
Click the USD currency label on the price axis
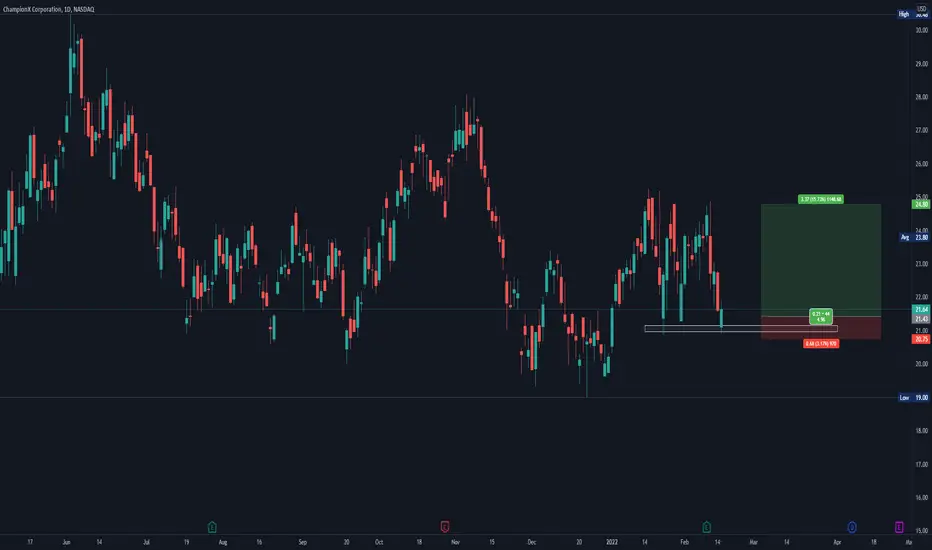click(x=922, y=9)
